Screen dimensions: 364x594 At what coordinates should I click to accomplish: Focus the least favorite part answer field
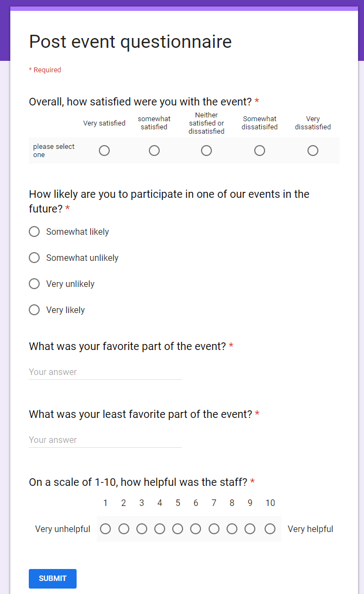[x=105, y=440]
